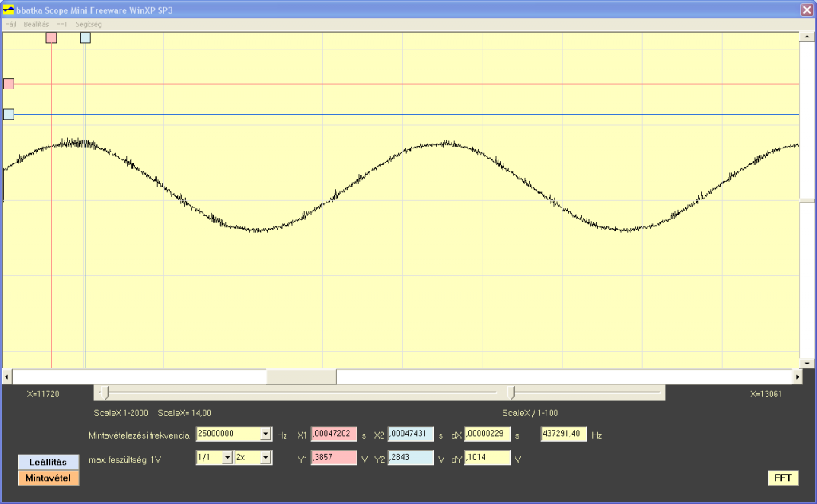Click the Y2 voltage field ,2843
The image size is (817, 504).
(x=411, y=458)
